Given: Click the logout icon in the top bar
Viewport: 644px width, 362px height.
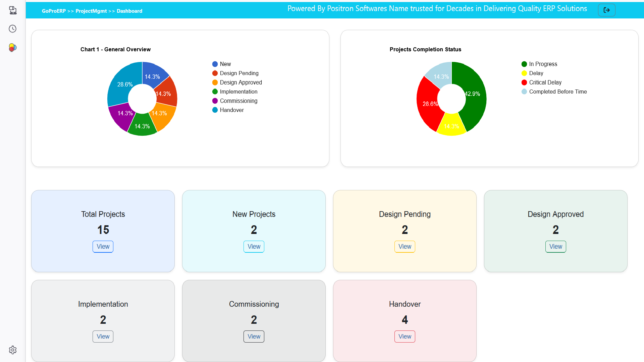Looking at the screenshot, I should tap(607, 10).
